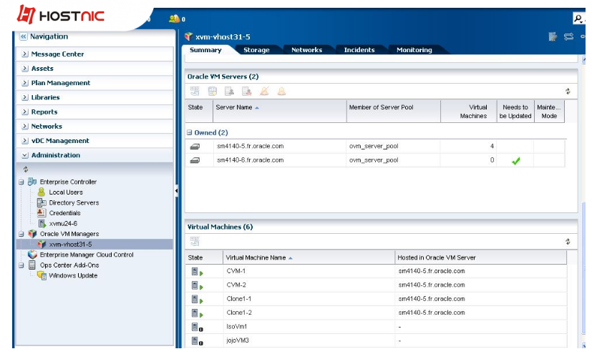Screen dimensions: 597x364
Task: Collapse the Ops Center Add-Ons tree node
Action: coord(21,265)
